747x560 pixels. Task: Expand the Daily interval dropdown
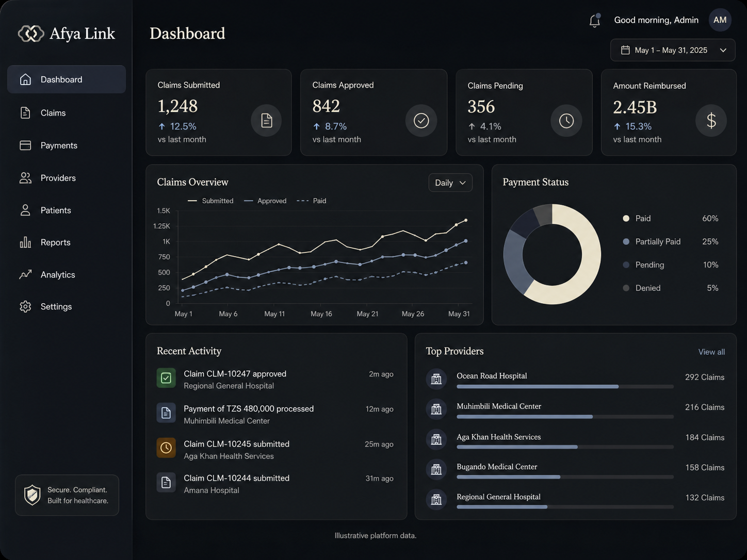[450, 183]
